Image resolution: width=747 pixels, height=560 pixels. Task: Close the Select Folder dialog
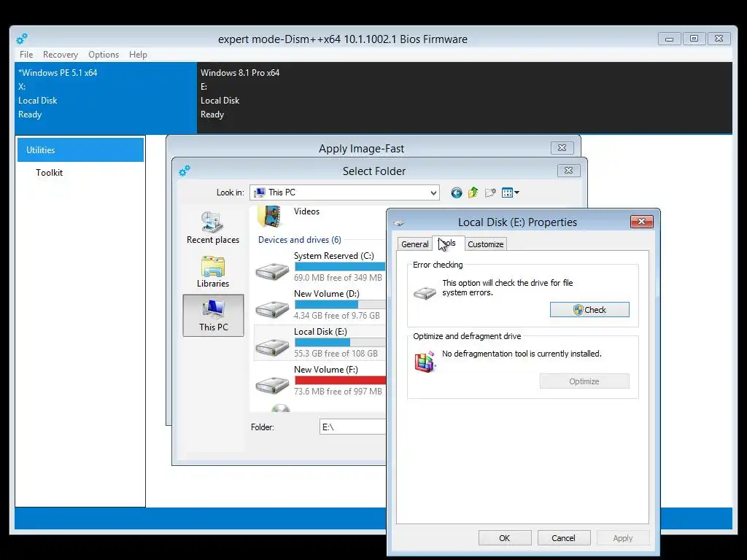(x=568, y=171)
